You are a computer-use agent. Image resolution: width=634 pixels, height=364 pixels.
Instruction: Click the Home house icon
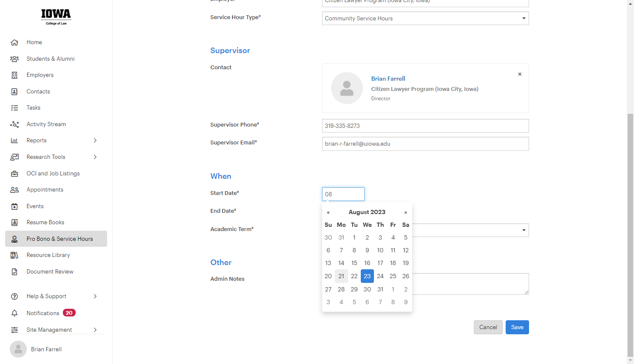pyautogui.click(x=14, y=42)
